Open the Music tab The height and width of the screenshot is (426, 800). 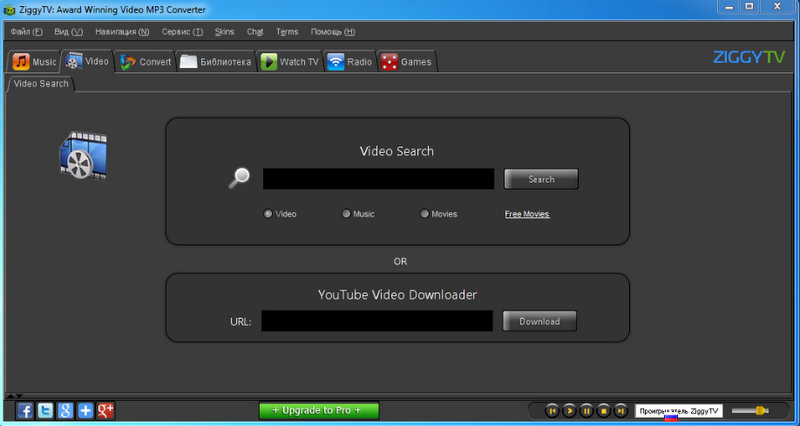[x=35, y=62]
